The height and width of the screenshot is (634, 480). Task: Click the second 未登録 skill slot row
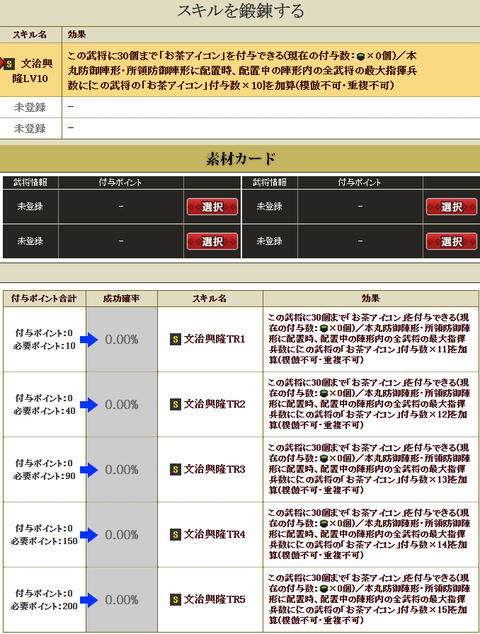point(240,129)
